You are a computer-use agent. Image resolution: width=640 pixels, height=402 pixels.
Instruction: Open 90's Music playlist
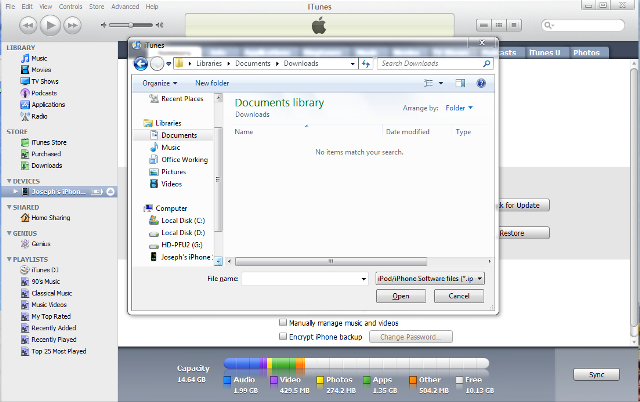click(46, 282)
